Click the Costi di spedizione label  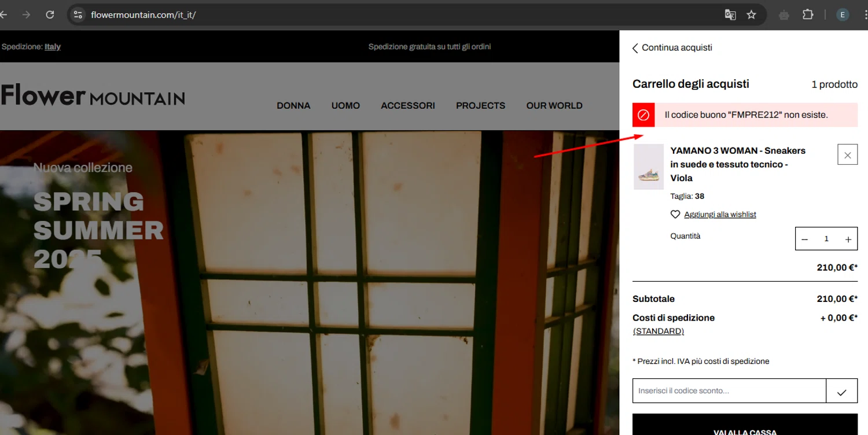tap(674, 318)
